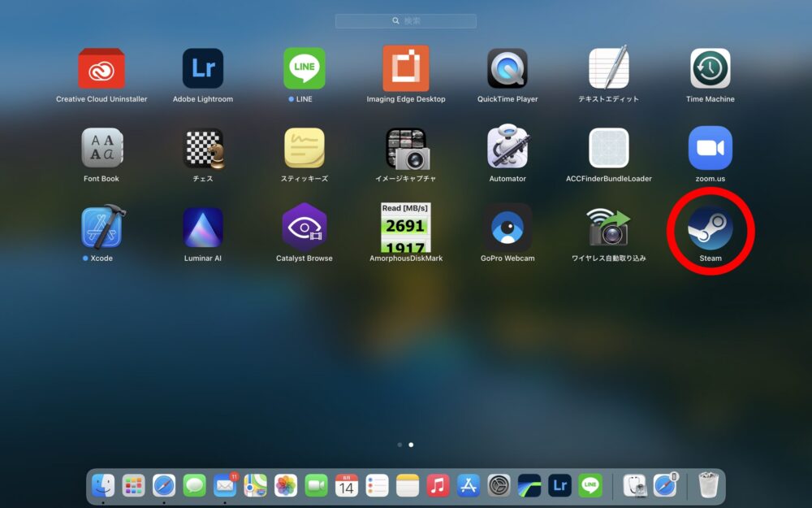
Task: Launch Luminar AI
Action: [203, 227]
